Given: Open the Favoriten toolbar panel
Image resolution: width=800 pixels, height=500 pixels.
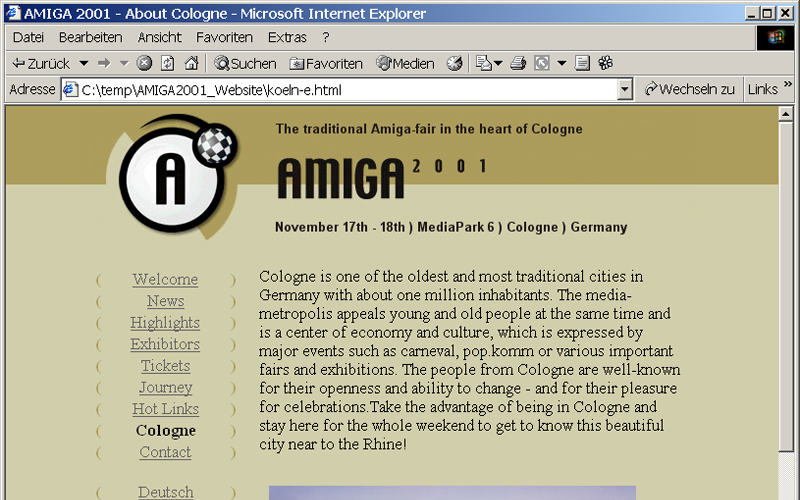Looking at the screenshot, I should pos(326,64).
